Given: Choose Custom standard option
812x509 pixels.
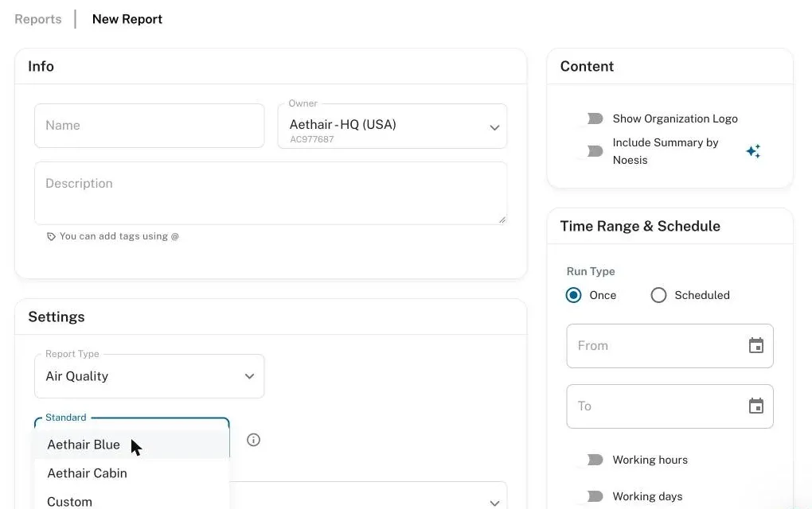Looking at the screenshot, I should tap(132, 501).
